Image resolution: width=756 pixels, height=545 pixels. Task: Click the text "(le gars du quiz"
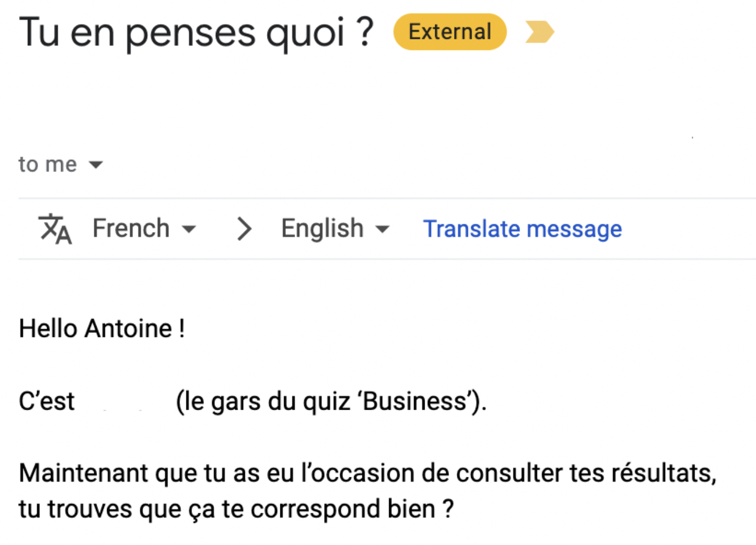pos(263,401)
